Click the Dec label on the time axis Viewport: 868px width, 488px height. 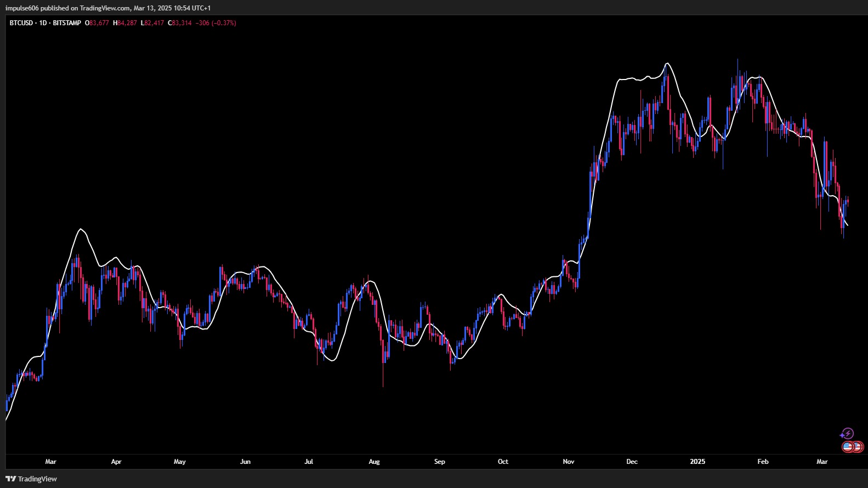tap(632, 462)
